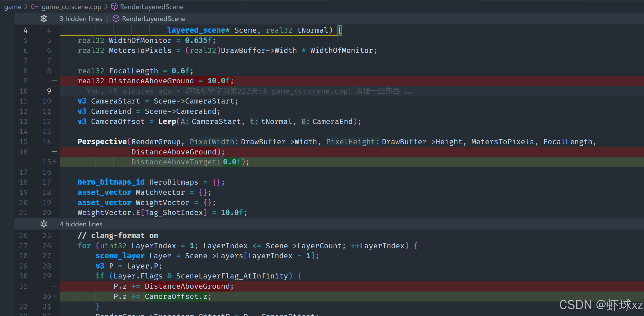Click the minus marker beside the DistanceAboveGround); line
Screen dimensions: 644x316
tap(54, 152)
